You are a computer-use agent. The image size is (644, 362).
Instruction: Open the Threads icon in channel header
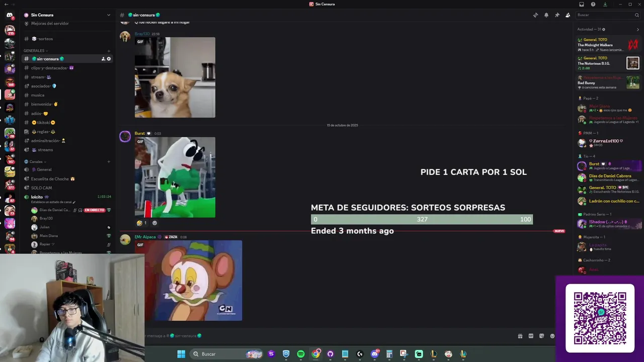pyautogui.click(x=535, y=15)
